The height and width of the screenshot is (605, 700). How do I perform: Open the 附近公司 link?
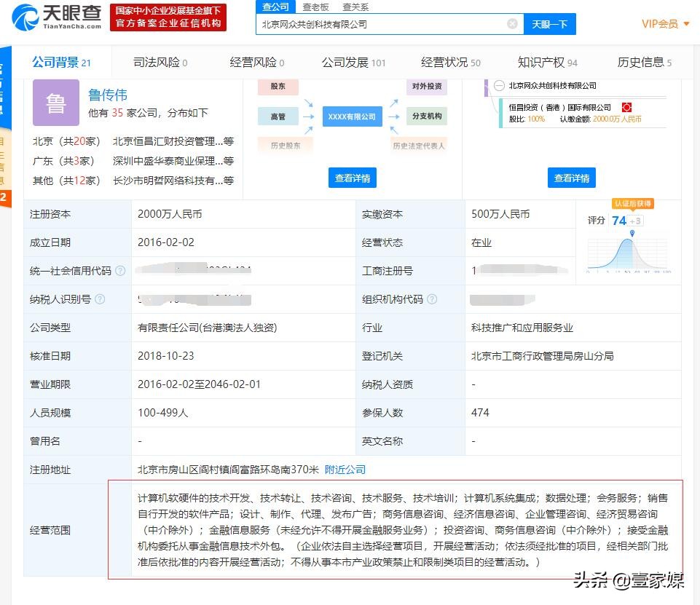345,470
